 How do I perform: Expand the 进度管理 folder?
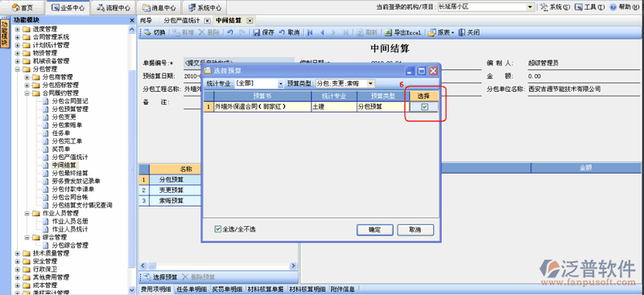point(17,29)
